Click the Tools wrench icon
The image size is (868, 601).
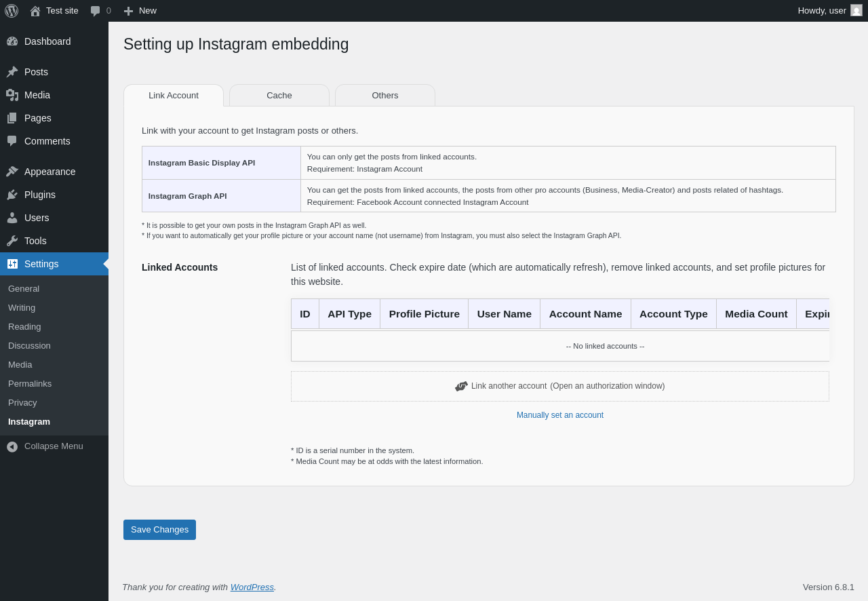[12, 241]
